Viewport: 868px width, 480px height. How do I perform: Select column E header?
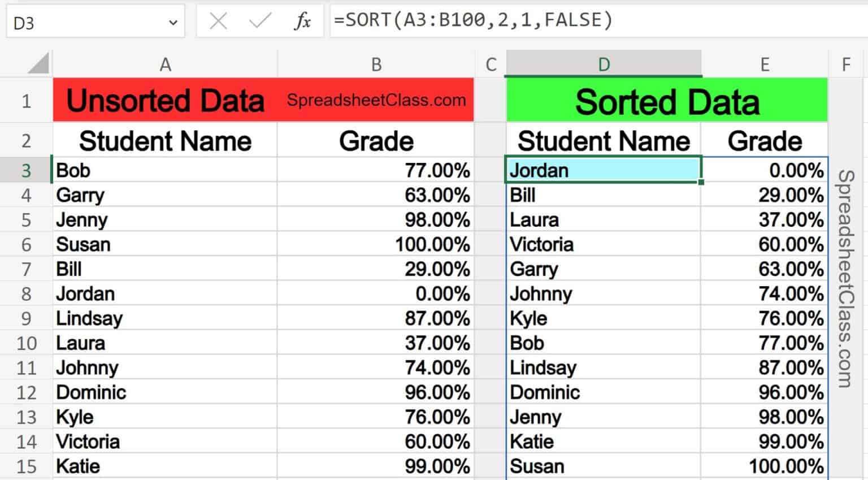coord(765,64)
